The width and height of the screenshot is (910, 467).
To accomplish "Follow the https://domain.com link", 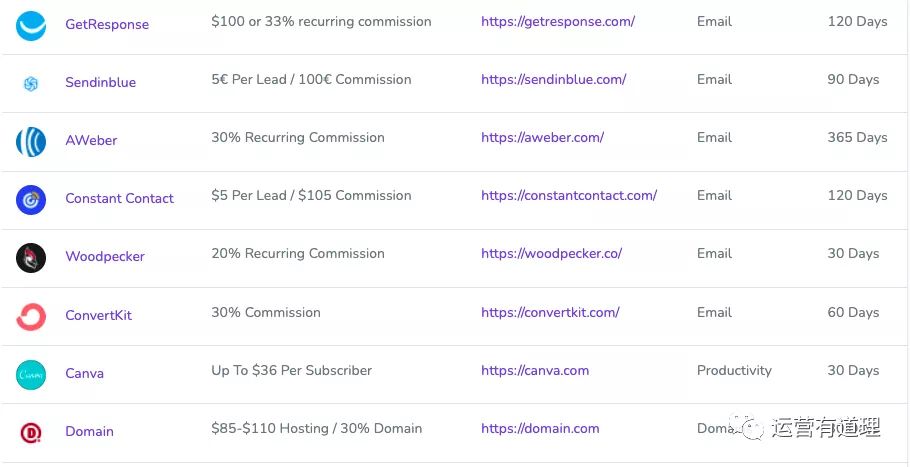I will point(540,429).
